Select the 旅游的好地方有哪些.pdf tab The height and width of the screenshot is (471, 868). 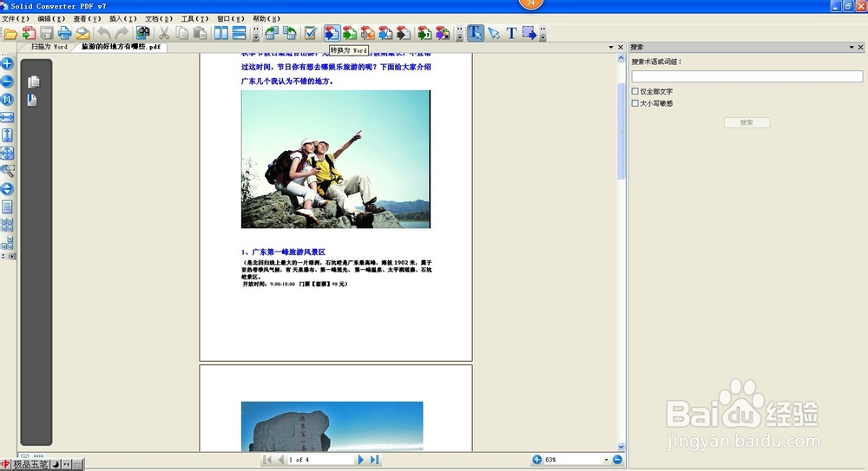121,47
